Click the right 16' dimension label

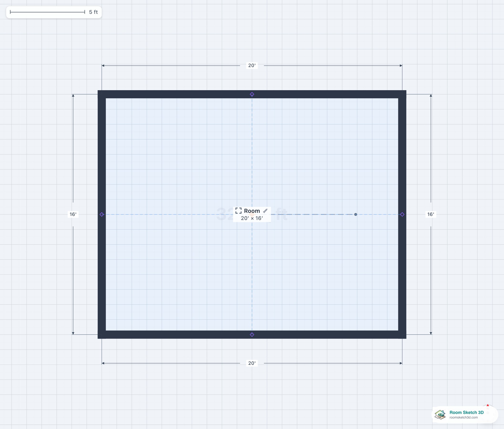(431, 214)
